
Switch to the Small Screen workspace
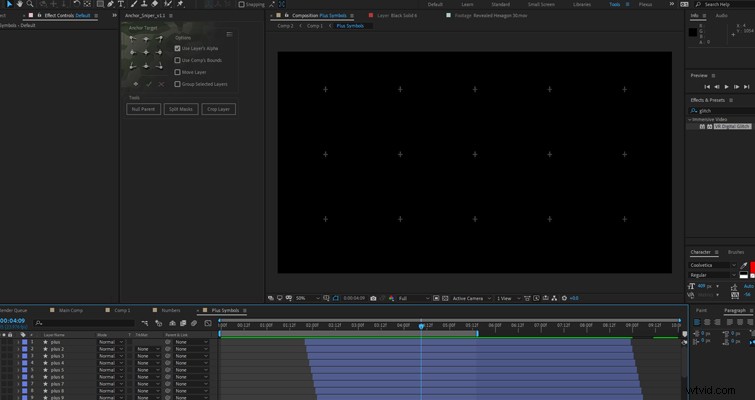(x=541, y=4)
